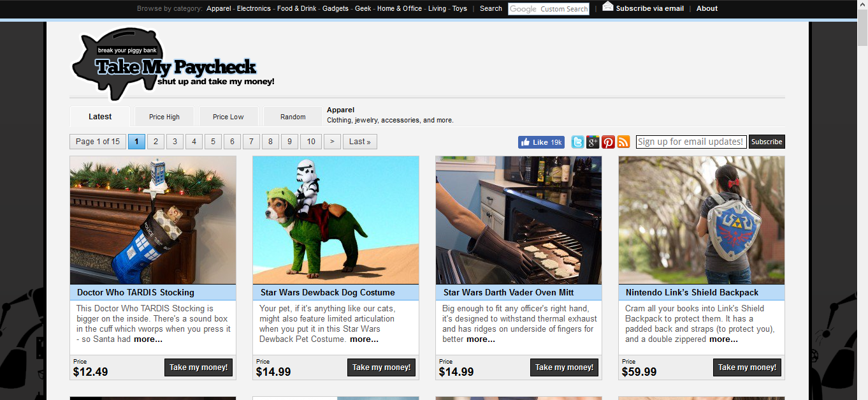This screenshot has height=400, width=868.
Task: Go to page 2 of results
Action: pyautogui.click(x=156, y=142)
